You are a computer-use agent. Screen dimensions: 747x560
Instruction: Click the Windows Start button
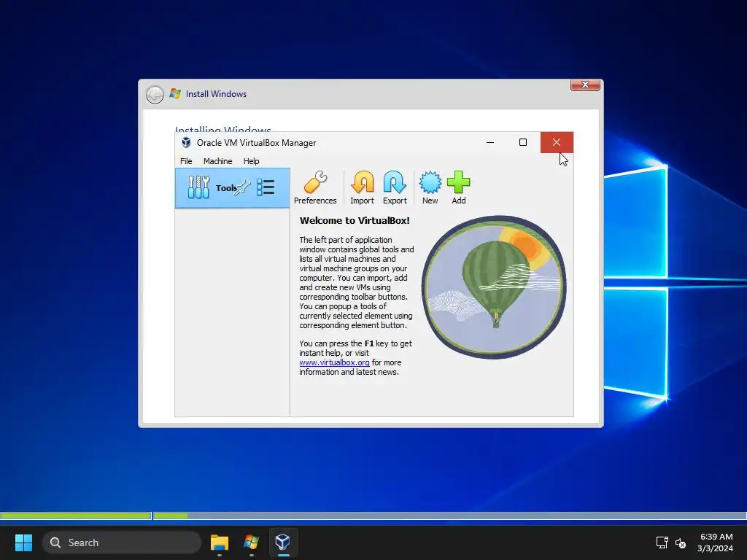23,542
